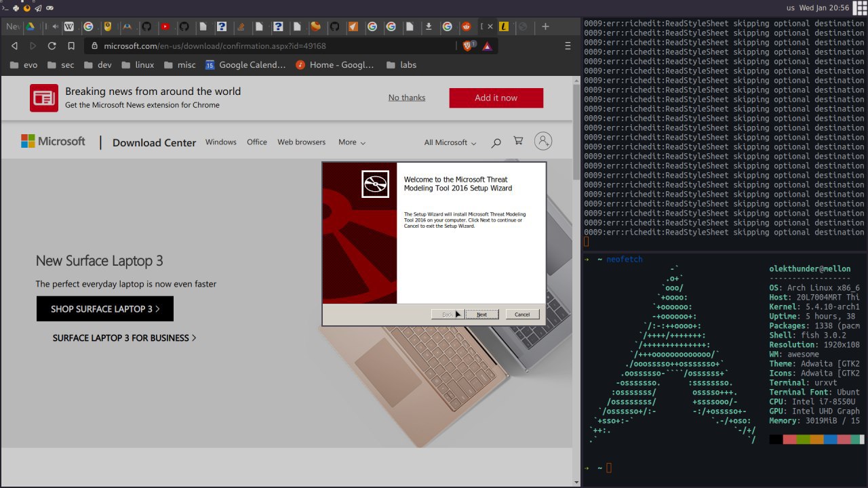The width and height of the screenshot is (868, 488).
Task: Bookmark this page using bookmark icon
Action: point(71,45)
